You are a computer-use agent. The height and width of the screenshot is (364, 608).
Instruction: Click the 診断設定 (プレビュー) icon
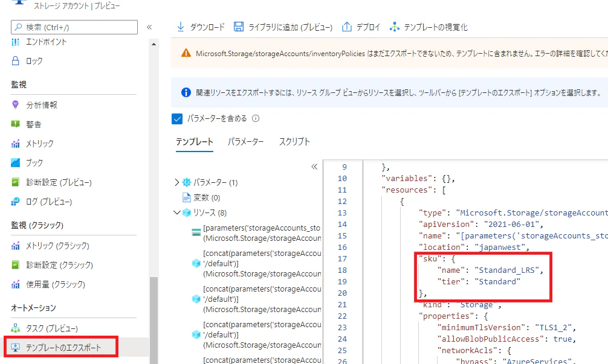tap(15, 182)
